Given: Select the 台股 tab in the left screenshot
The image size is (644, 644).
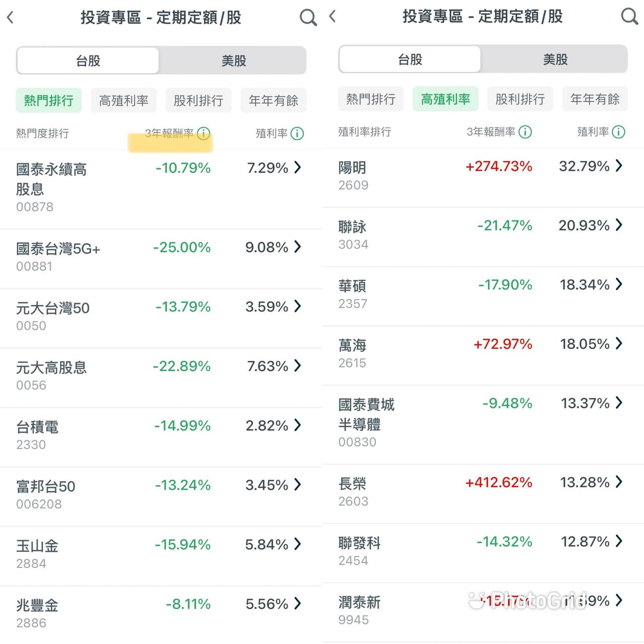Looking at the screenshot, I should 88,61.
